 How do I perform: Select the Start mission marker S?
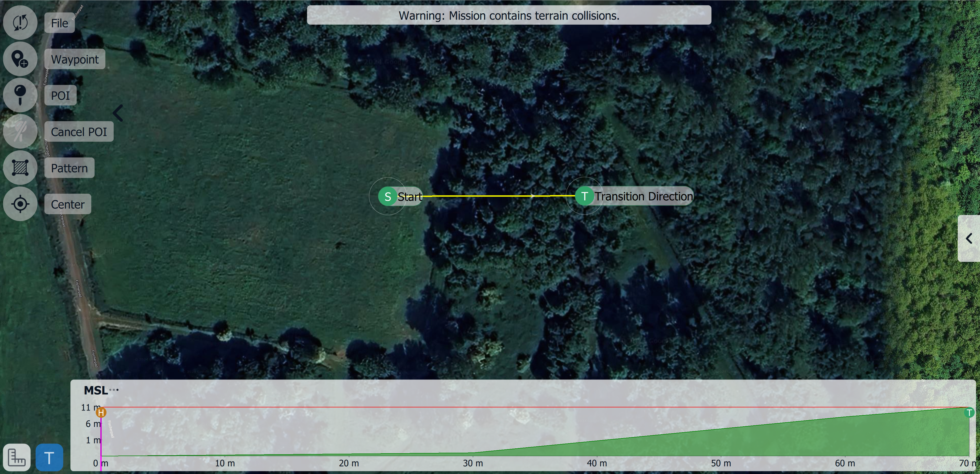pyautogui.click(x=388, y=197)
